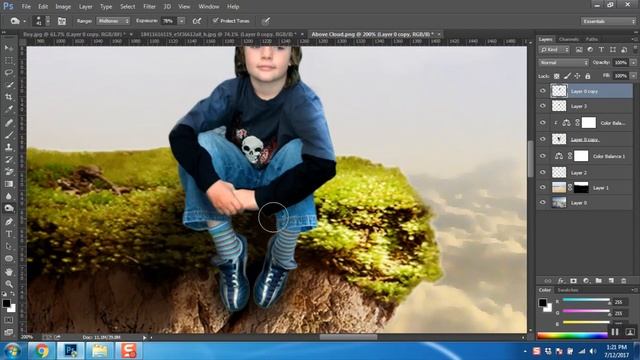
Task: Select the Path Selection tool
Action: 9,246
